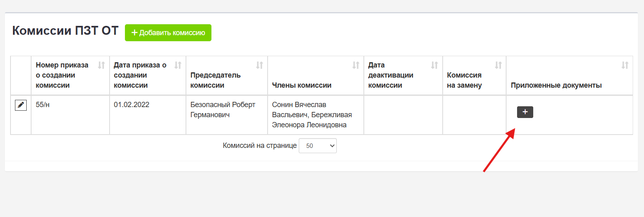Sort by Приложенные документы column
644x217 pixels.
(625, 65)
